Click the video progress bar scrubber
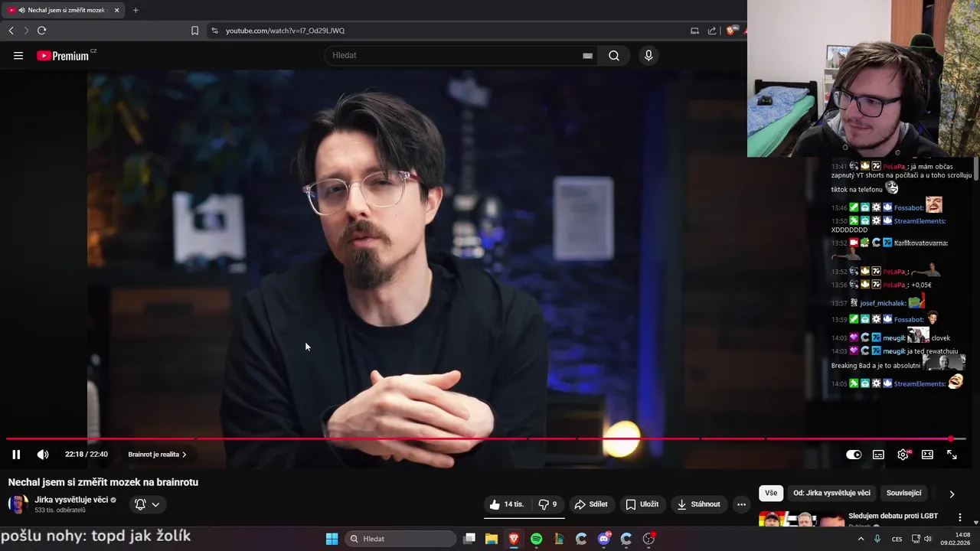The width and height of the screenshot is (980, 551). click(x=951, y=439)
